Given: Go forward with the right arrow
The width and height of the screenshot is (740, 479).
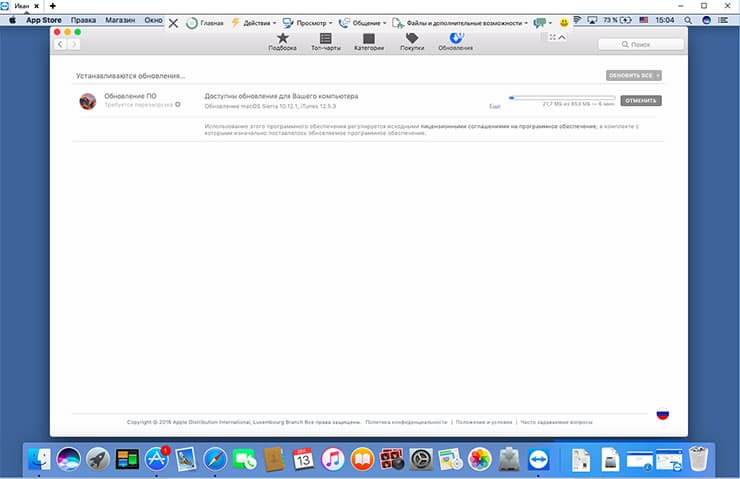Looking at the screenshot, I should pyautogui.click(x=74, y=44).
